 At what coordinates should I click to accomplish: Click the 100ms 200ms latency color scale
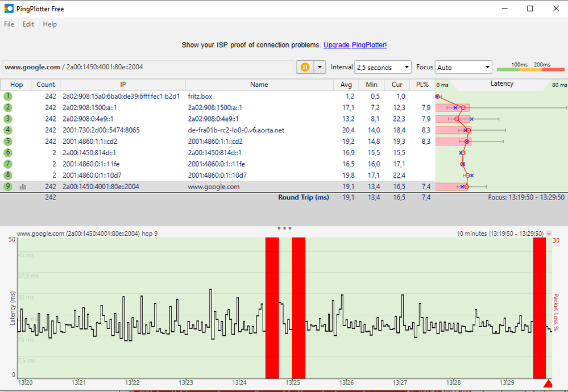click(x=530, y=67)
